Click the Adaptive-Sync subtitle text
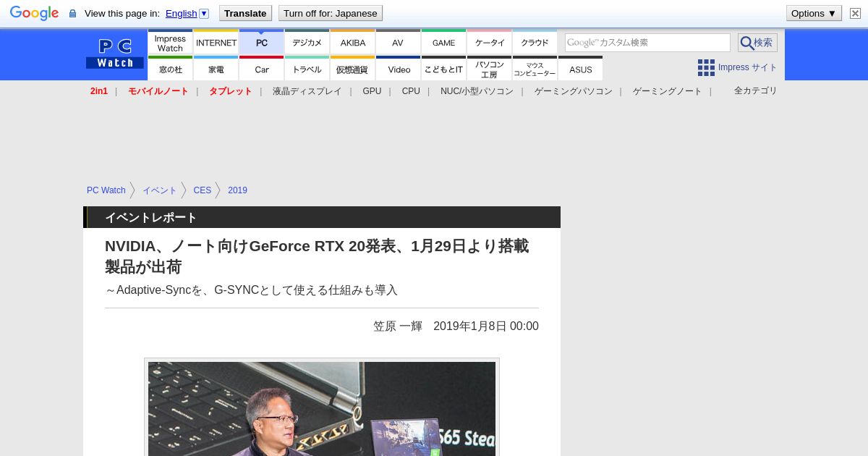The height and width of the screenshot is (456, 868). [252, 290]
